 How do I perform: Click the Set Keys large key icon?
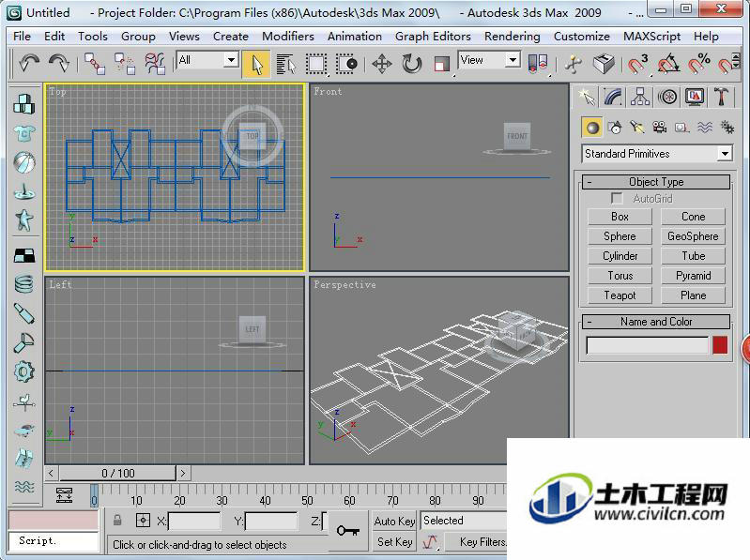coord(347,530)
